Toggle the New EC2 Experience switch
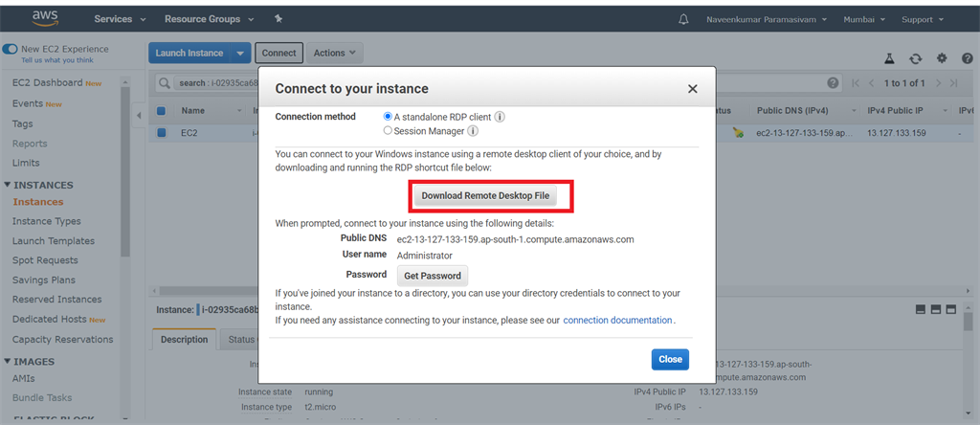 [10, 49]
